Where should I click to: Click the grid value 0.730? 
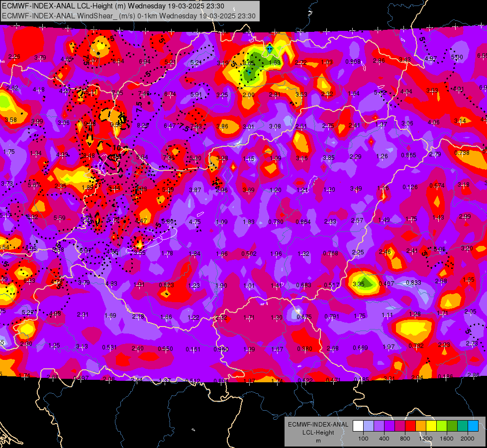[276, 222]
